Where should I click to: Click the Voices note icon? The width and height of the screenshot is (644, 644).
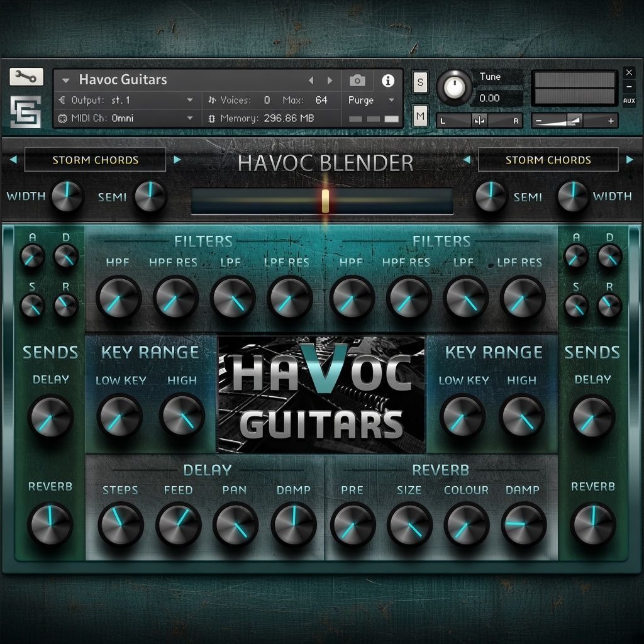click(x=212, y=100)
